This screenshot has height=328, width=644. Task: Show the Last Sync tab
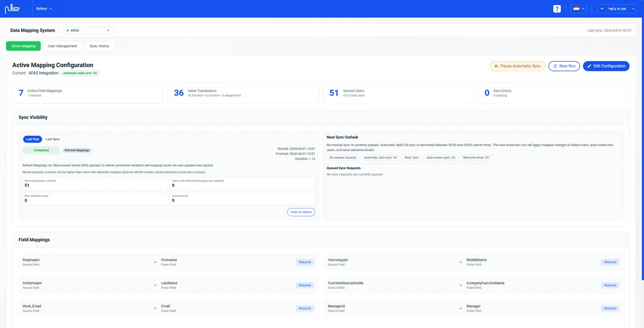[x=53, y=139]
